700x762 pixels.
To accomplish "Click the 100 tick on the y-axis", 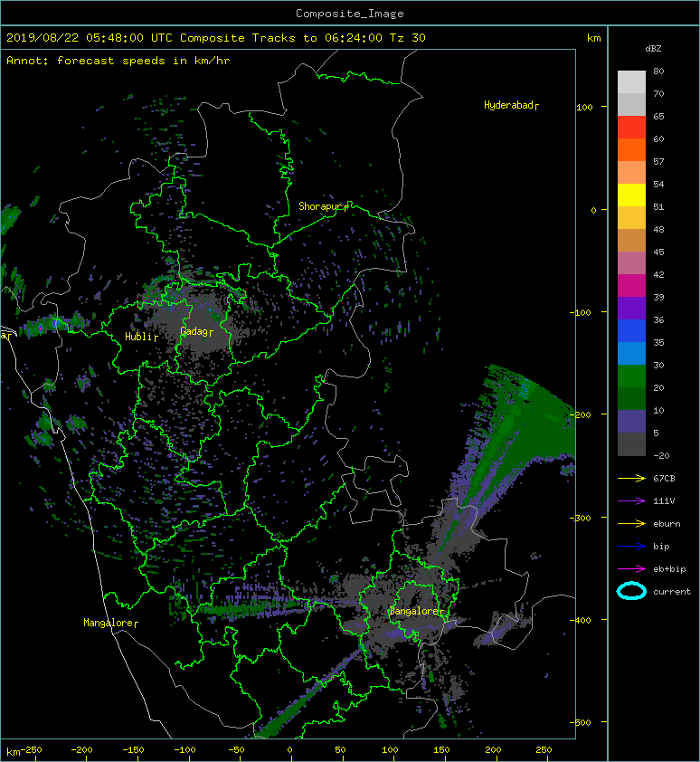I will pos(584,108).
